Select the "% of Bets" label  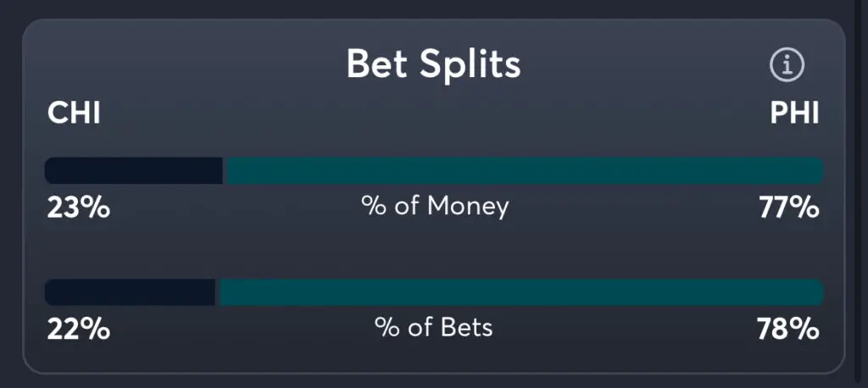433,328
